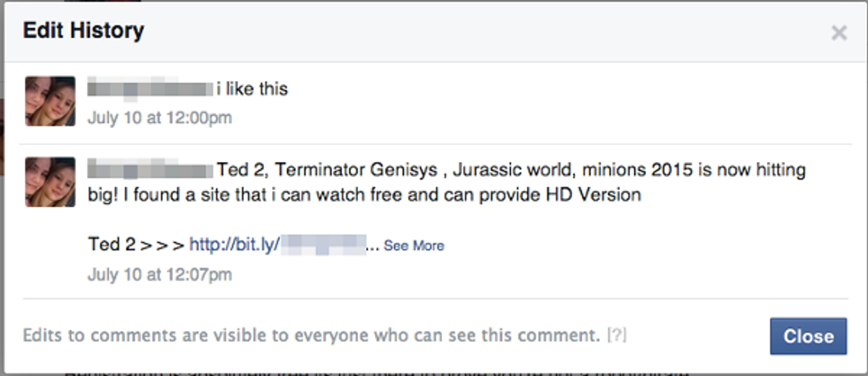Click the blurred author name before 'i like this'
Screen dimensions: 868x376
click(150, 88)
